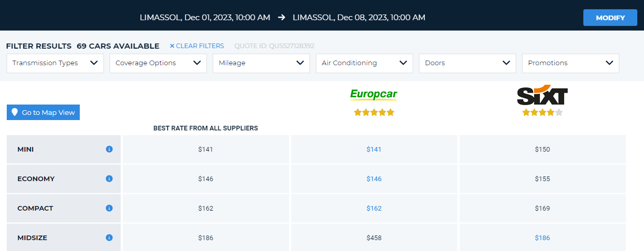Open the Promotions dropdown
Image resolution: width=644 pixels, height=251 pixels.
[570, 63]
